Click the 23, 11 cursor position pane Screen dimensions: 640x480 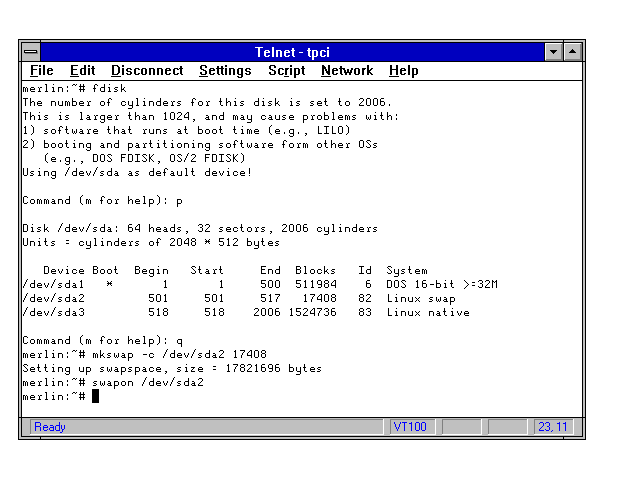(x=552, y=427)
